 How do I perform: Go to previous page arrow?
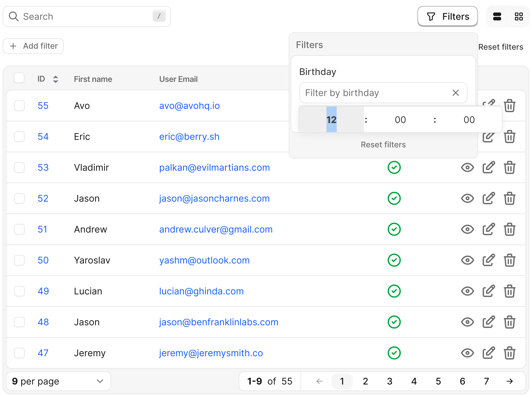tap(319, 381)
